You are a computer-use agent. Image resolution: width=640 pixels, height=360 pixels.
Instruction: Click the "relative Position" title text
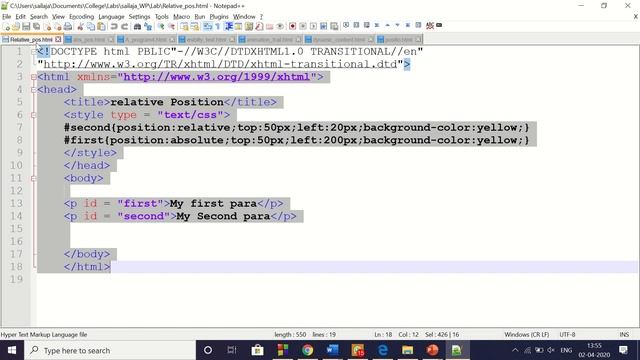click(167, 102)
